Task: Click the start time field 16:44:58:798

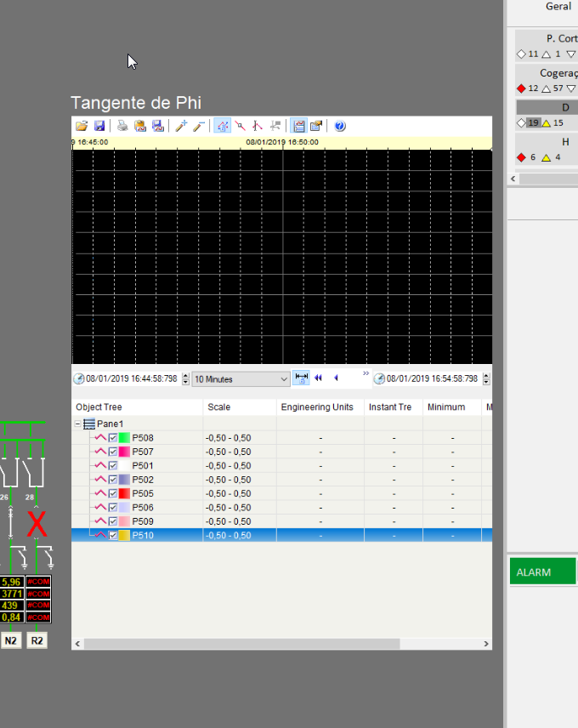Action: pyautogui.click(x=131, y=378)
